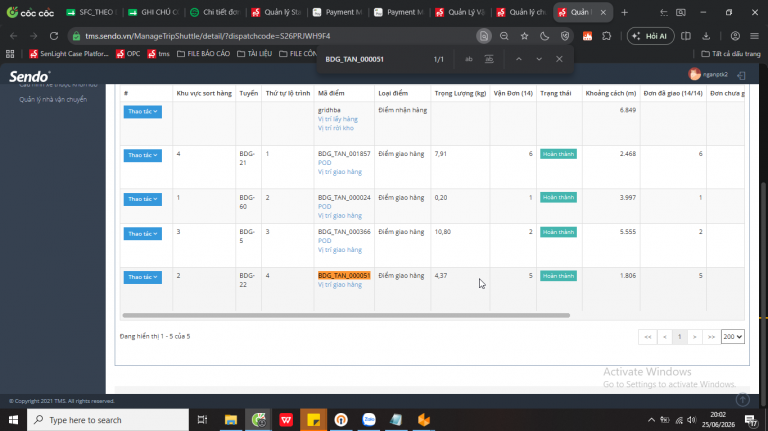Open WPS Office from the taskbar
The height and width of the screenshot is (431, 768).
click(286, 420)
